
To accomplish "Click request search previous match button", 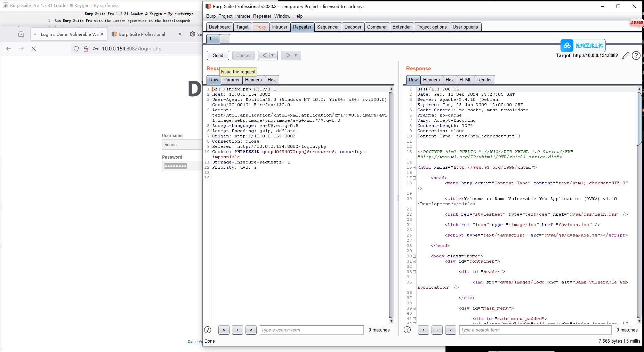I will pos(224,330).
